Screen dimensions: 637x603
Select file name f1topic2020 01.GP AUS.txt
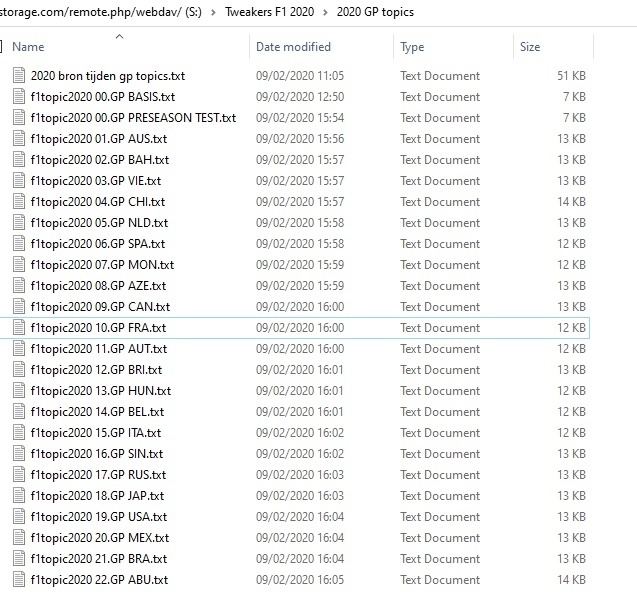[x=99, y=139]
